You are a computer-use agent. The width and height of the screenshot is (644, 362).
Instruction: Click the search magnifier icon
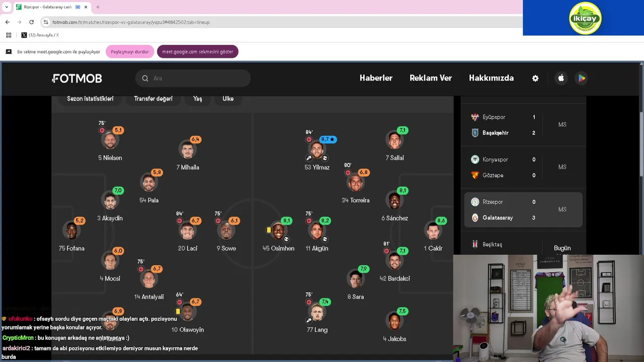tap(145, 78)
